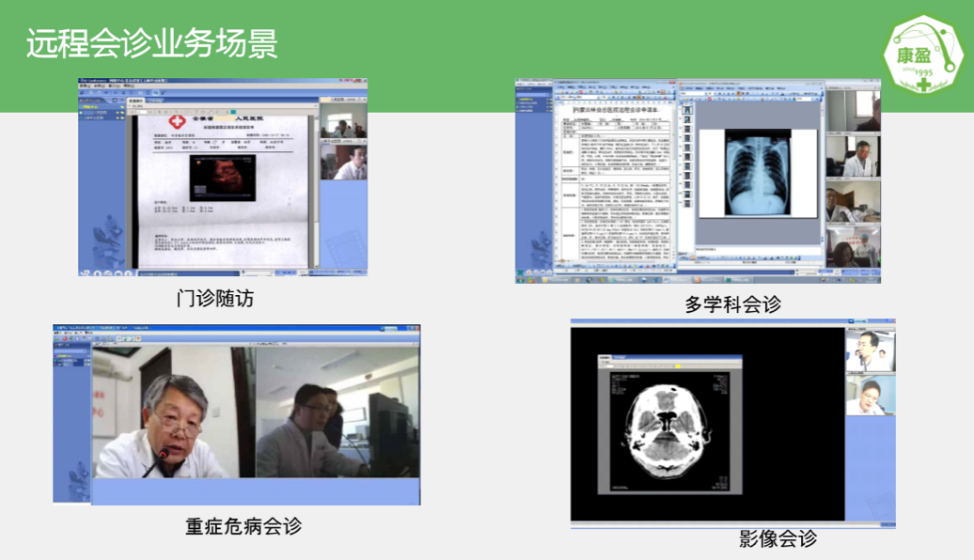Click the green cross under 康盈 logo
Viewport: 974px width, 560px height.
[x=925, y=85]
